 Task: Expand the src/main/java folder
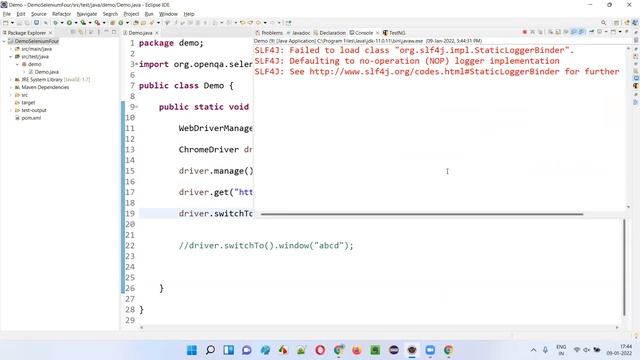click(x=11, y=49)
